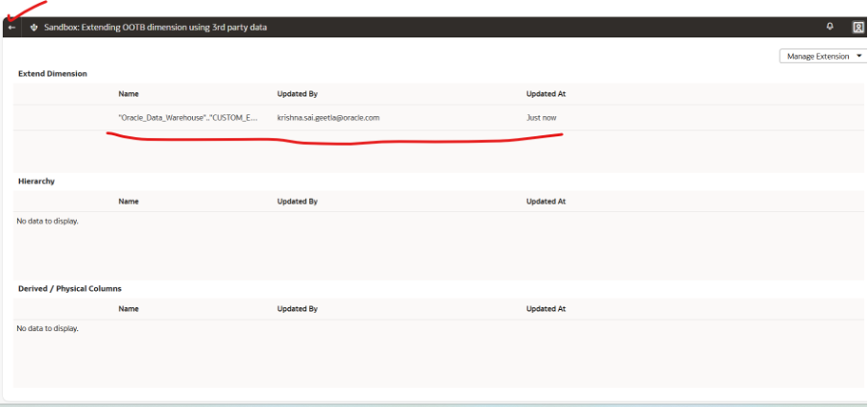This screenshot has width=868, height=407.
Task: Click krishna.sai.geetla@oracle.com cell
Action: pos(328,118)
